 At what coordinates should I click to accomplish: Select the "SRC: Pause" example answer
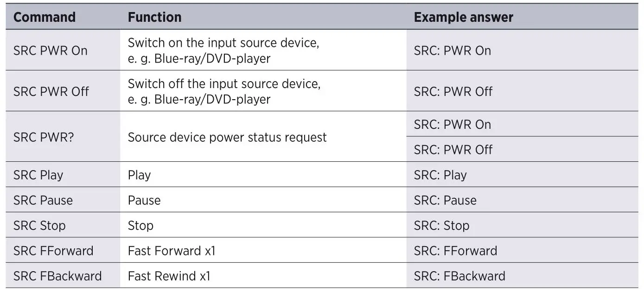coord(445,200)
